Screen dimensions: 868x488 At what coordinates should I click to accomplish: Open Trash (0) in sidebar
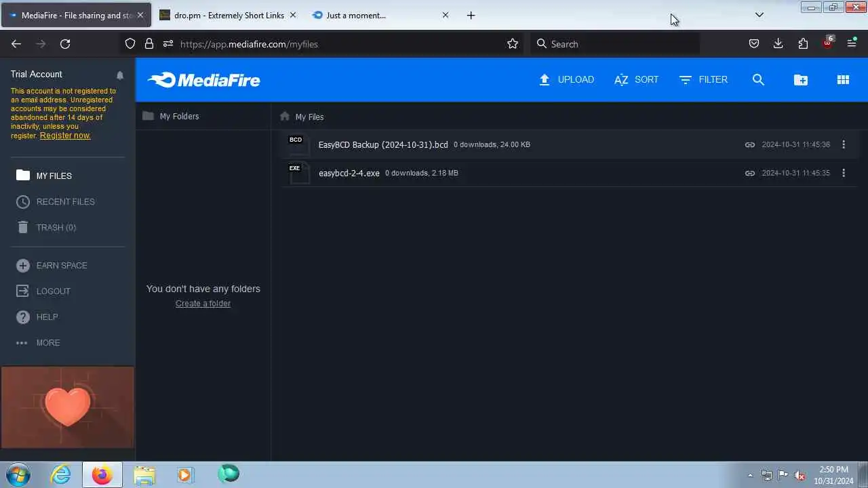pos(46,227)
